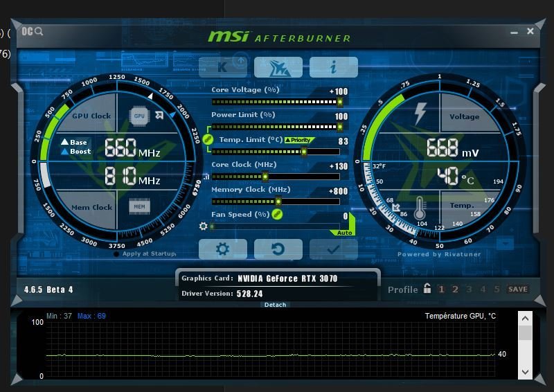Image resolution: width=554 pixels, height=392 pixels.
Task: Click the Fan Speed 0 value
Action: [x=346, y=216]
